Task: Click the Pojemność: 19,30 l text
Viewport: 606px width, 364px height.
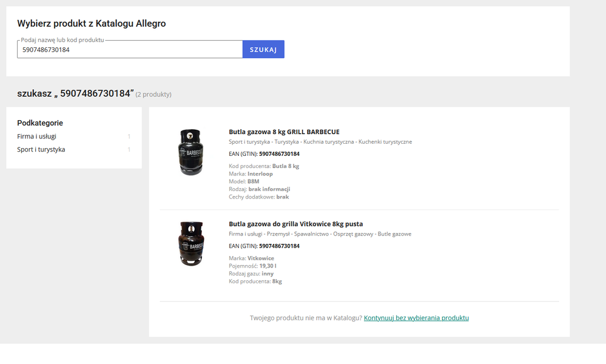Action: coord(252,266)
